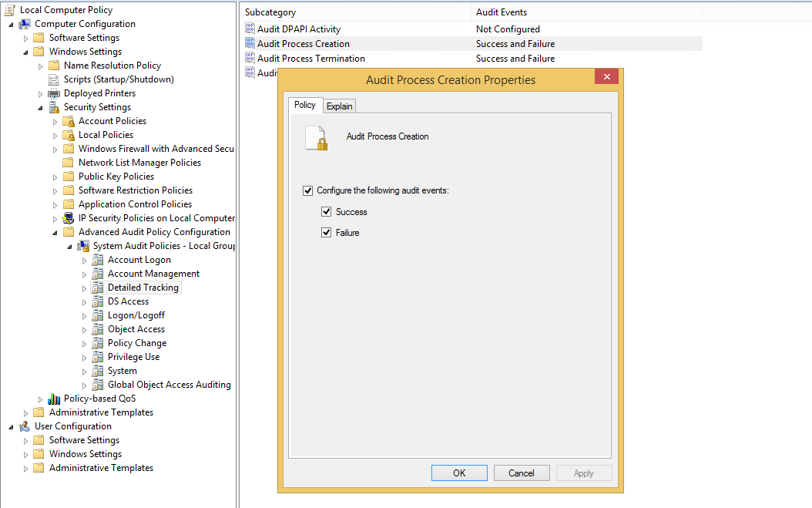Click the OK button
812x508 pixels.
point(459,473)
